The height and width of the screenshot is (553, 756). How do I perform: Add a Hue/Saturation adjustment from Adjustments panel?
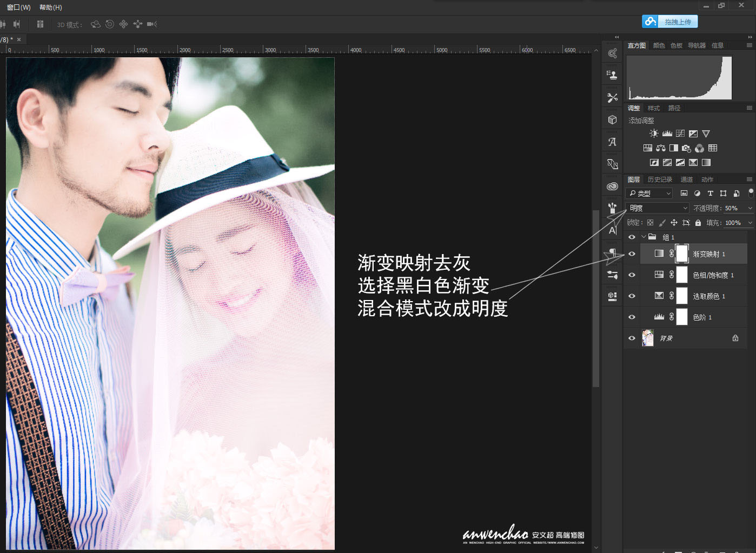pos(647,148)
